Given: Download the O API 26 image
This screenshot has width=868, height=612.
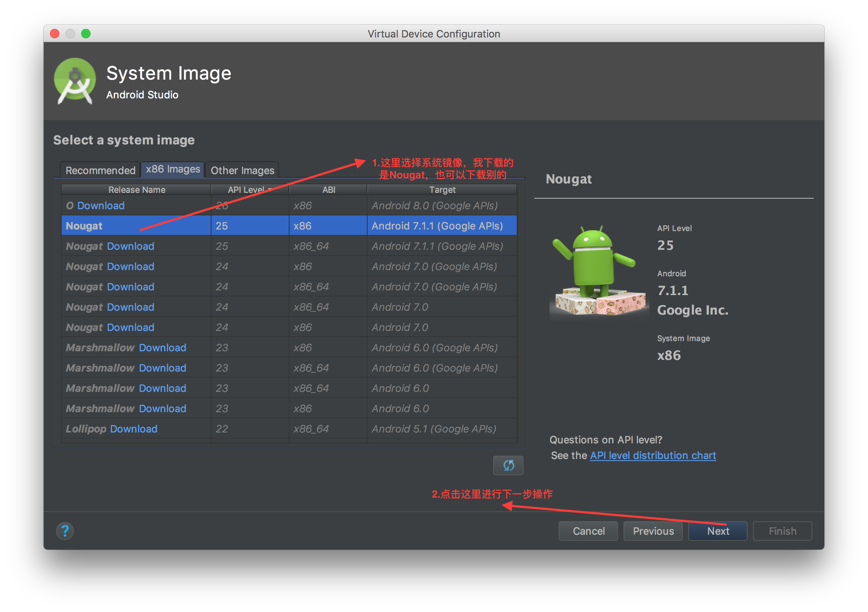Looking at the screenshot, I should (x=101, y=206).
